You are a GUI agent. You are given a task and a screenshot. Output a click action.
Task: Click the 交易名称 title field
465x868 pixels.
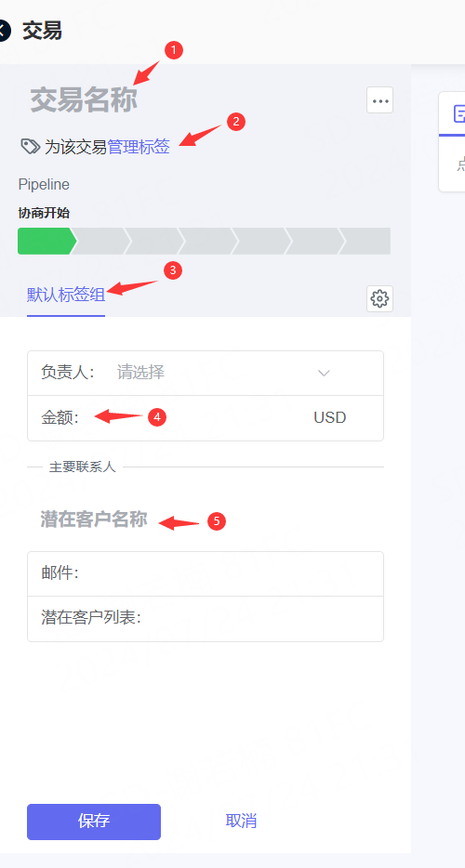tap(84, 100)
